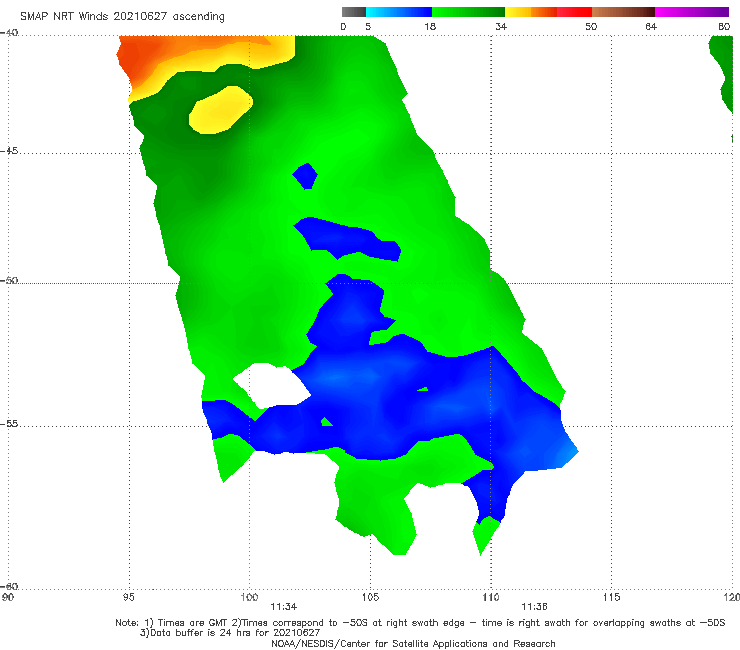Click the isolated yellow oval wind patch
This screenshot has height=650, width=740.
(221, 110)
